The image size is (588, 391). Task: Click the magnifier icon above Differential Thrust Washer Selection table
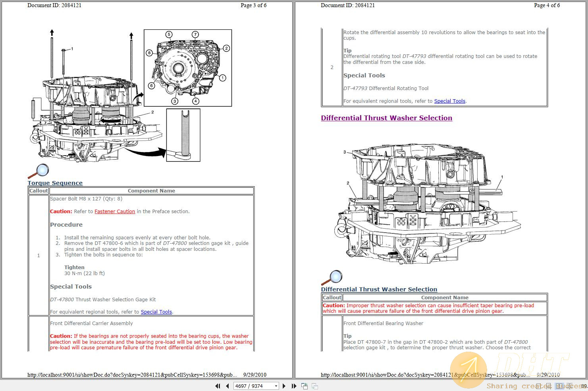pyautogui.click(x=332, y=278)
